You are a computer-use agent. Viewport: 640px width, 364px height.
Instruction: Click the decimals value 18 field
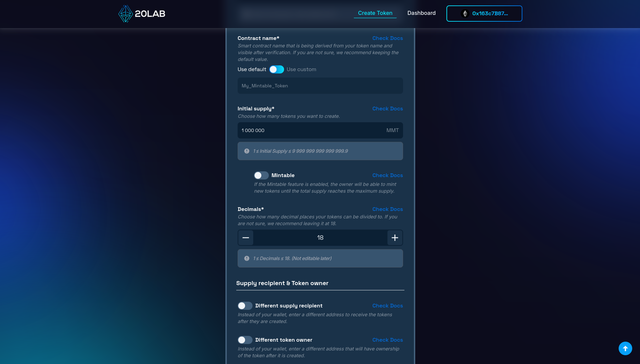coord(320,238)
